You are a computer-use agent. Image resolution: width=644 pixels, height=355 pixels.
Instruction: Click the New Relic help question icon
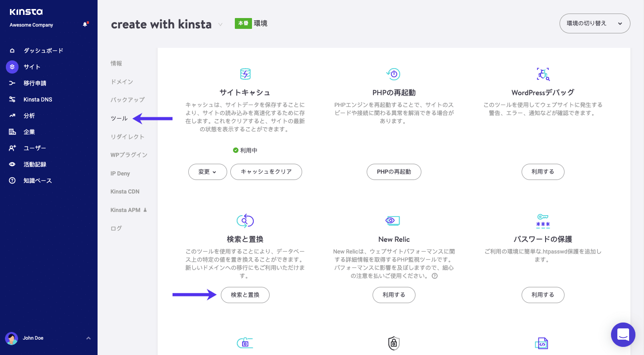click(434, 276)
